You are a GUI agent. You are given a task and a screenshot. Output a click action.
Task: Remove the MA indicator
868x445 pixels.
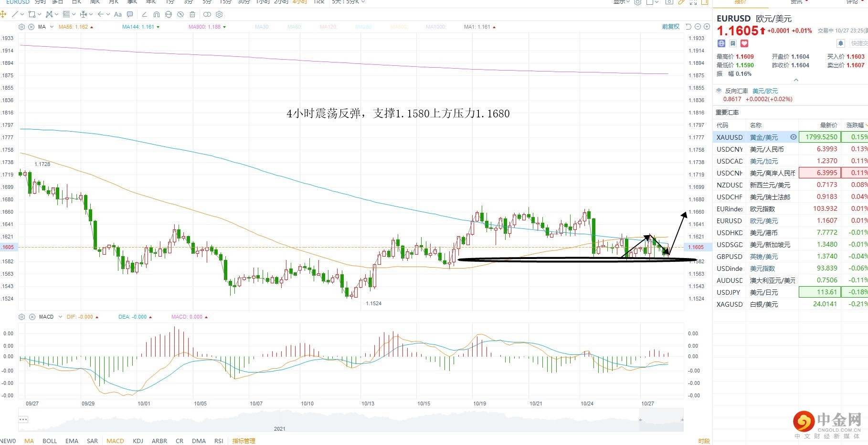(31, 27)
